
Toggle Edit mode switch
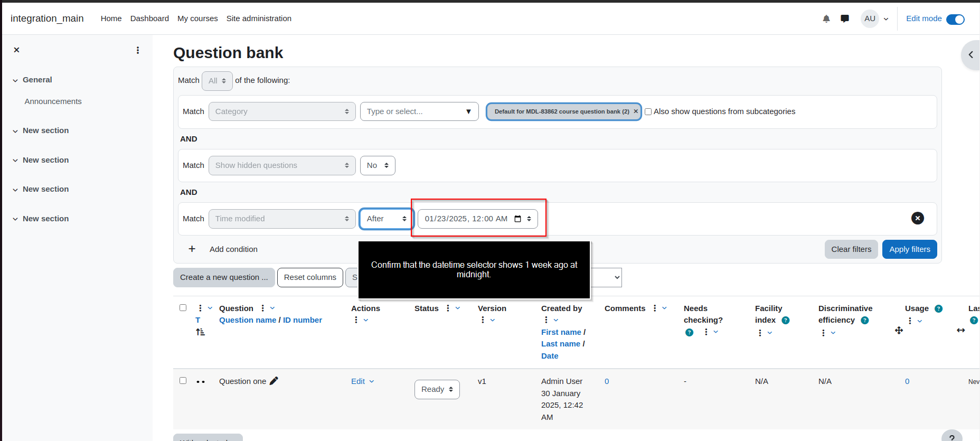click(x=955, y=19)
